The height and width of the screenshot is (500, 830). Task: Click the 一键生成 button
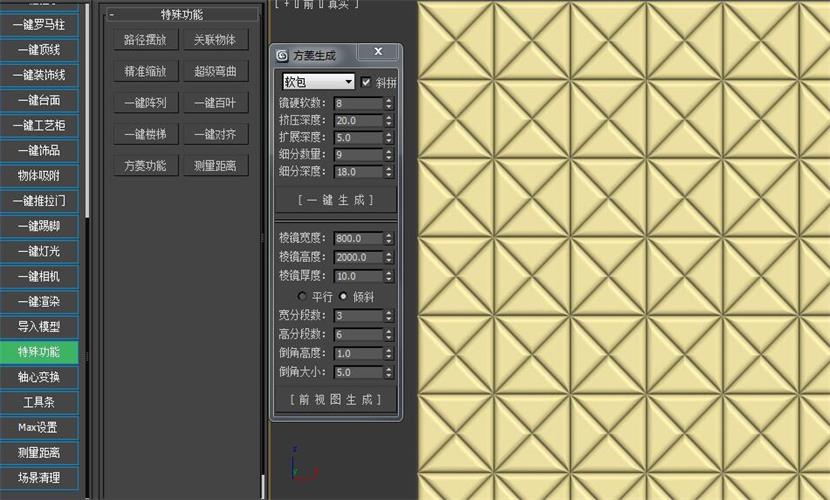coord(336,200)
